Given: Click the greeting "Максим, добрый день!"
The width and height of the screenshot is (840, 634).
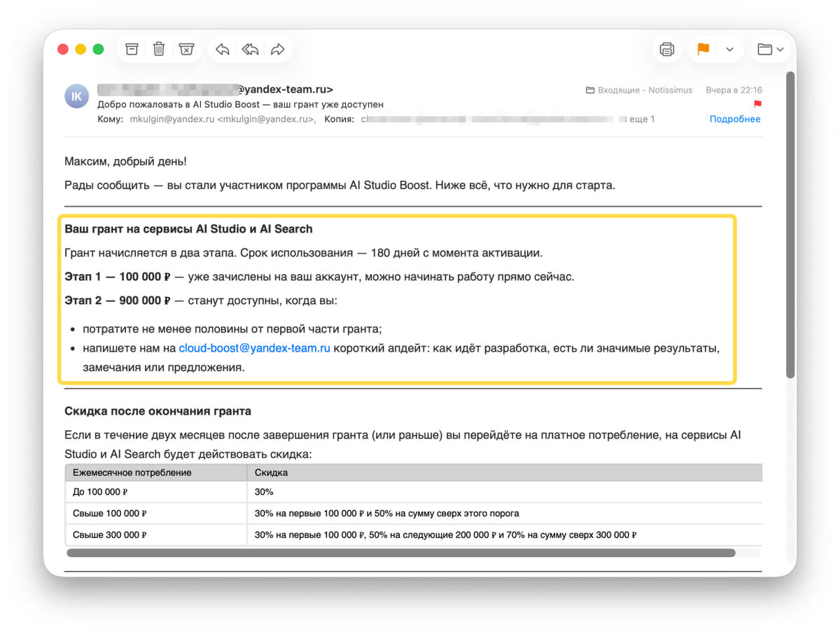Looking at the screenshot, I should click(x=125, y=162).
